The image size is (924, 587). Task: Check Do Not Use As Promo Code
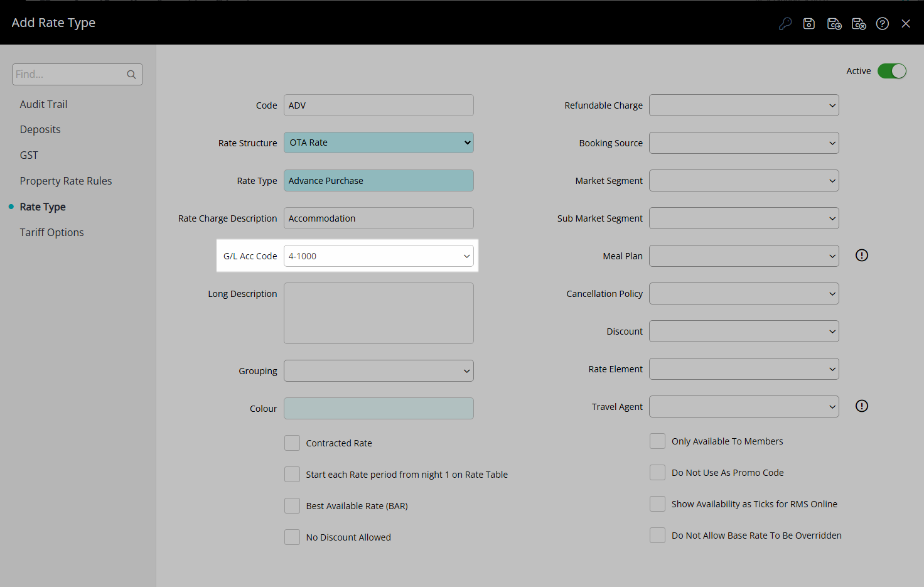pos(657,473)
